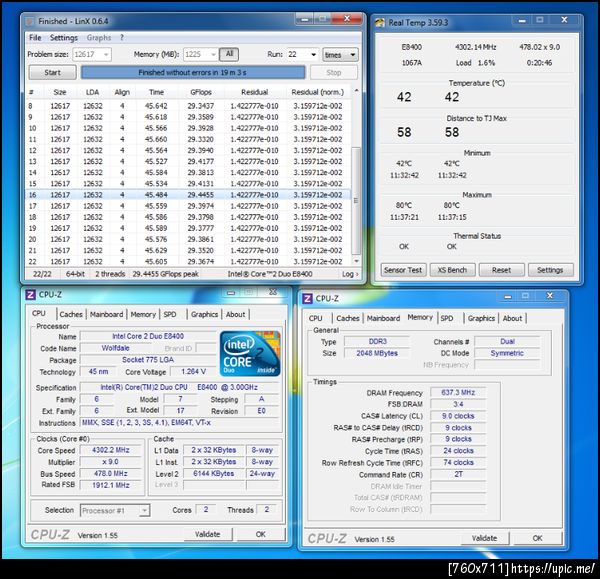
Task: Click the FSB:DRAM 3:4 ratio value
Action: coord(458,404)
